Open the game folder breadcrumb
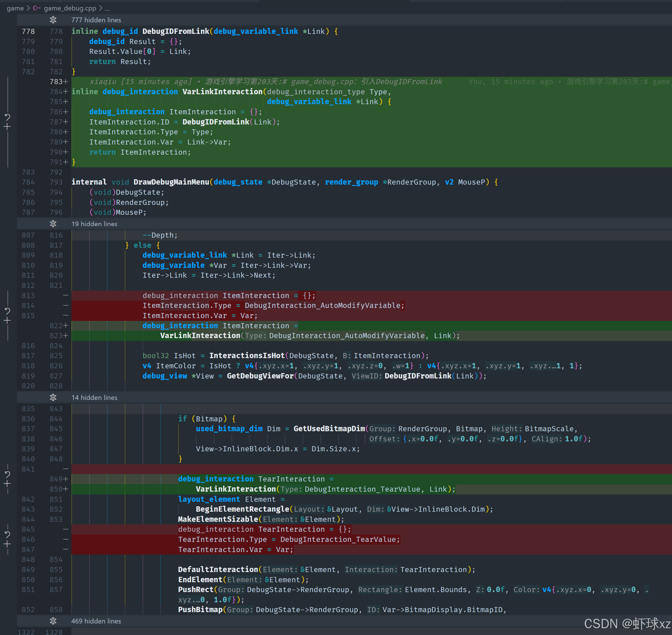This screenshot has width=672, height=635. point(15,8)
